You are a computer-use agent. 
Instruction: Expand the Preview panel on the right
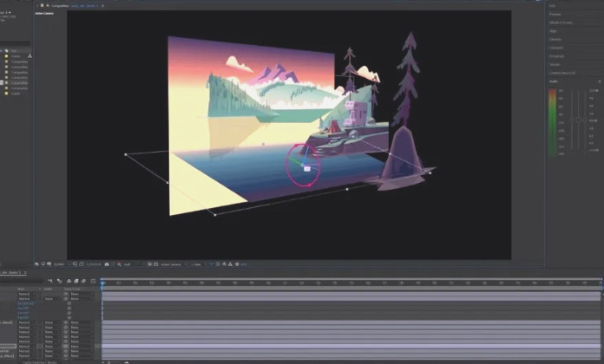click(555, 14)
